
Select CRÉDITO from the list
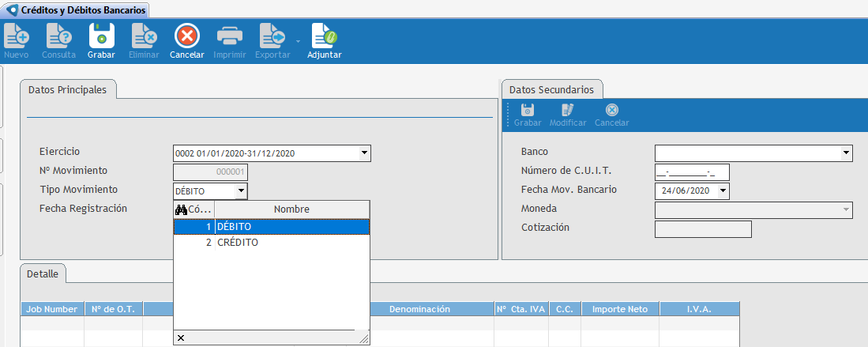tap(237, 243)
